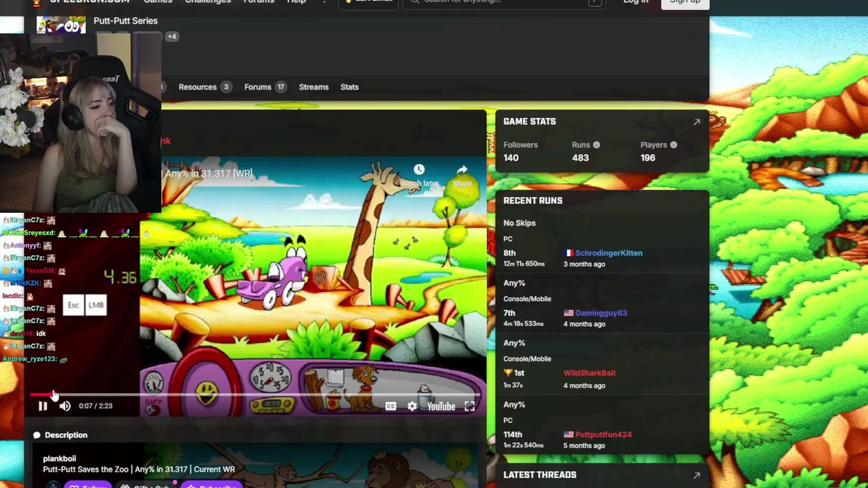This screenshot has height=488, width=868.
Task: Click the Share arrow icon on video
Action: [462, 169]
